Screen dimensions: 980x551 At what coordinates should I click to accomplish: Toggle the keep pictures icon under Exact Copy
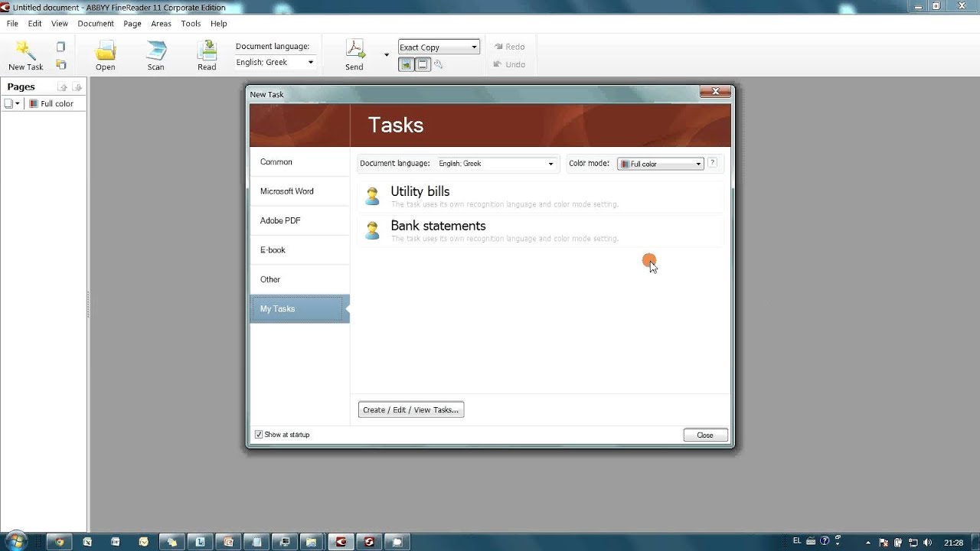406,65
